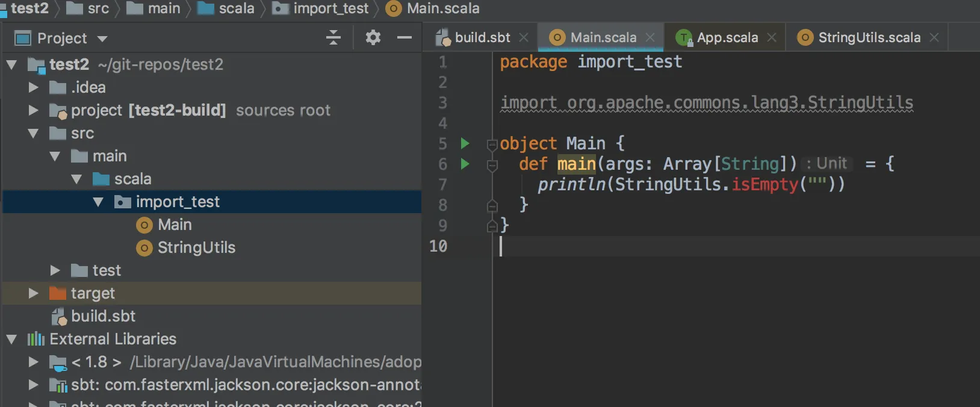This screenshot has width=980, height=407.
Task: Select build.sbt in the project tree
Action: point(103,316)
